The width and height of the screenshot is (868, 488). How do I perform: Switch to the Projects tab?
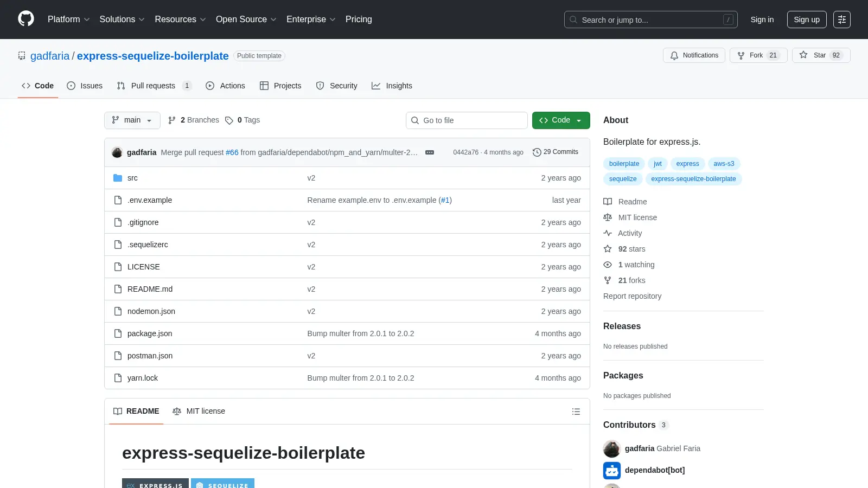coord(280,86)
